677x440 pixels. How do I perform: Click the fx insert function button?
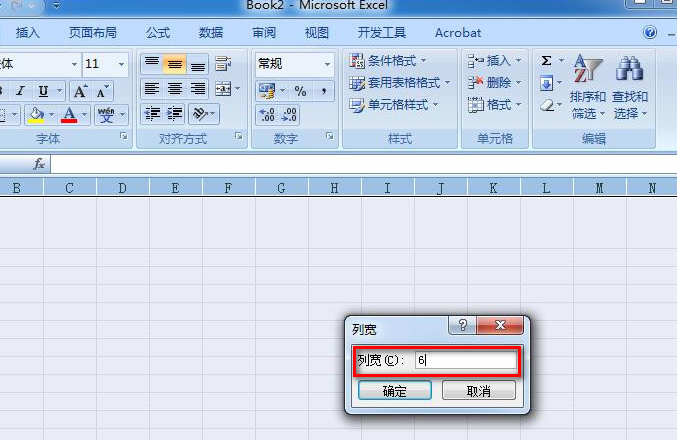[39, 165]
